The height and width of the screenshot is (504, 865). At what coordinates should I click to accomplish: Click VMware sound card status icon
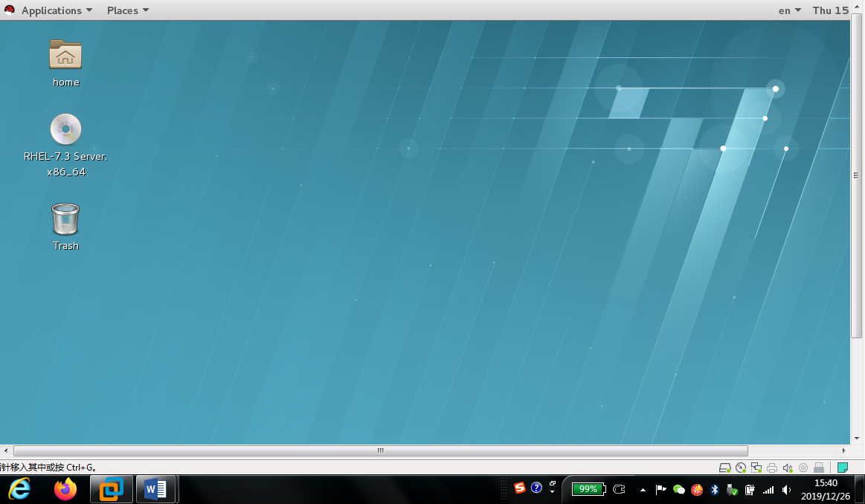788,468
